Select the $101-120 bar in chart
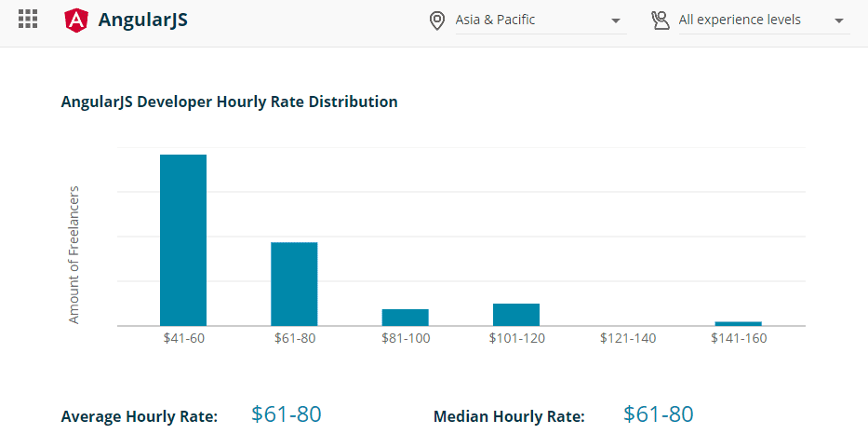Image resolution: width=868 pixels, height=434 pixels. tap(516, 314)
